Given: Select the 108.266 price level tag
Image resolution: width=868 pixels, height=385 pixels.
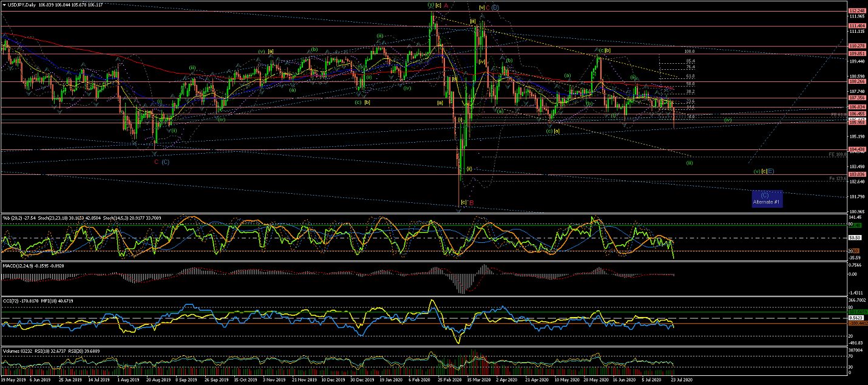Looking at the screenshot, I should 856,81.
